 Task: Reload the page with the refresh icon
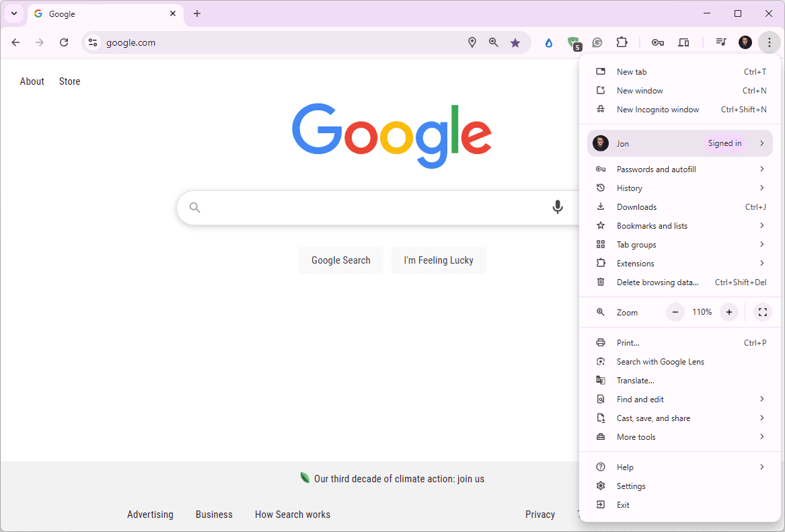(x=64, y=42)
